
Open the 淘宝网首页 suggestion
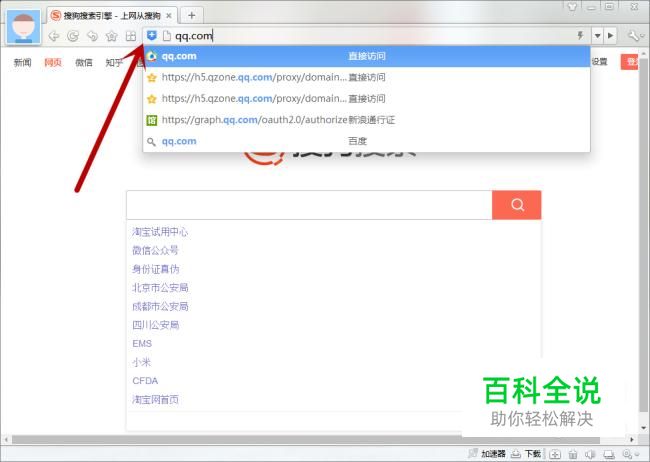pyautogui.click(x=155, y=399)
